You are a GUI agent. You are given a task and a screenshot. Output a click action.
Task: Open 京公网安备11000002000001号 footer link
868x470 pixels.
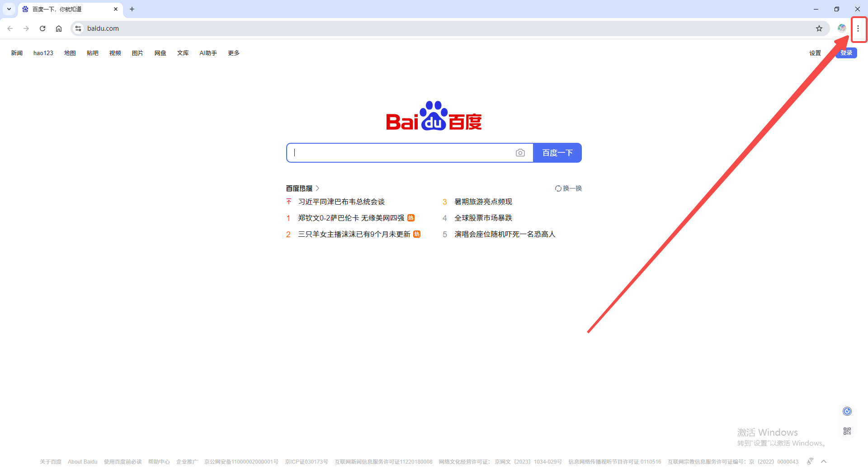click(241, 462)
